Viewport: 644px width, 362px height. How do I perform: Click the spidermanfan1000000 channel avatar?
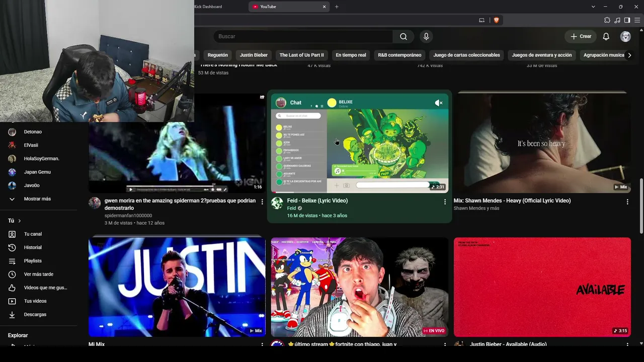coord(95,203)
